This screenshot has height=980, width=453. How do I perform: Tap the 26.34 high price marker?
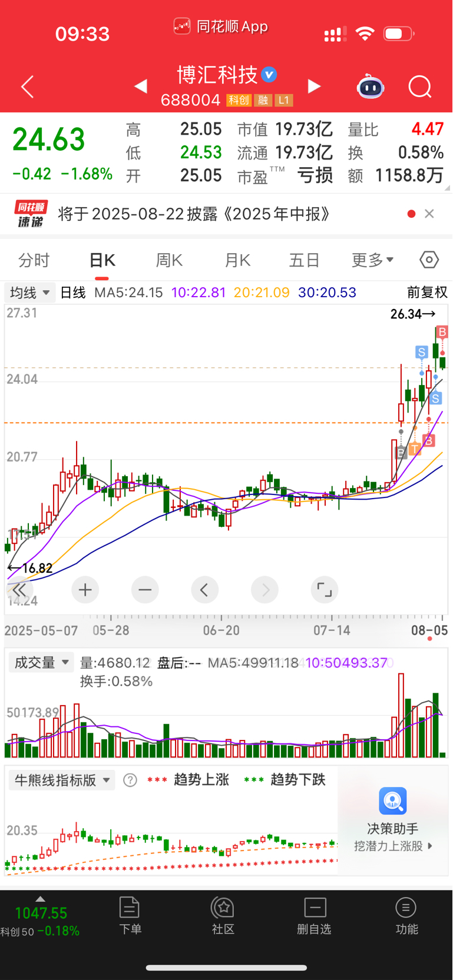coord(413,314)
